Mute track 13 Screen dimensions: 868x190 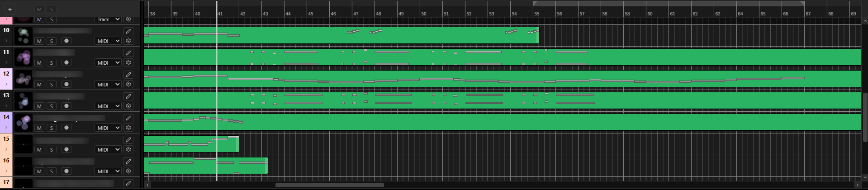[39, 106]
